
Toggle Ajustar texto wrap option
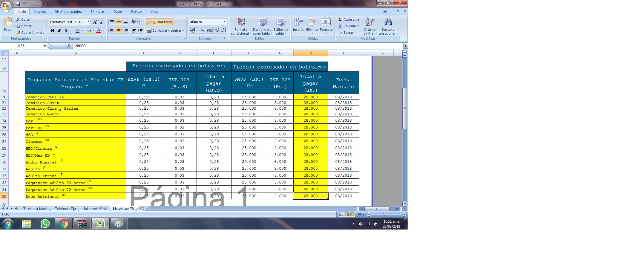click(159, 22)
